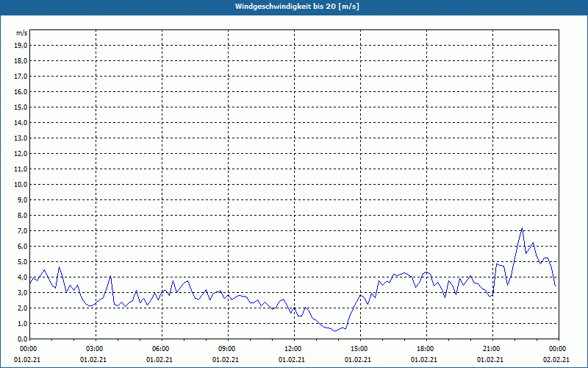The image size is (588, 368).
Task: Click the '17,0' y-axis label
Action: point(21,77)
